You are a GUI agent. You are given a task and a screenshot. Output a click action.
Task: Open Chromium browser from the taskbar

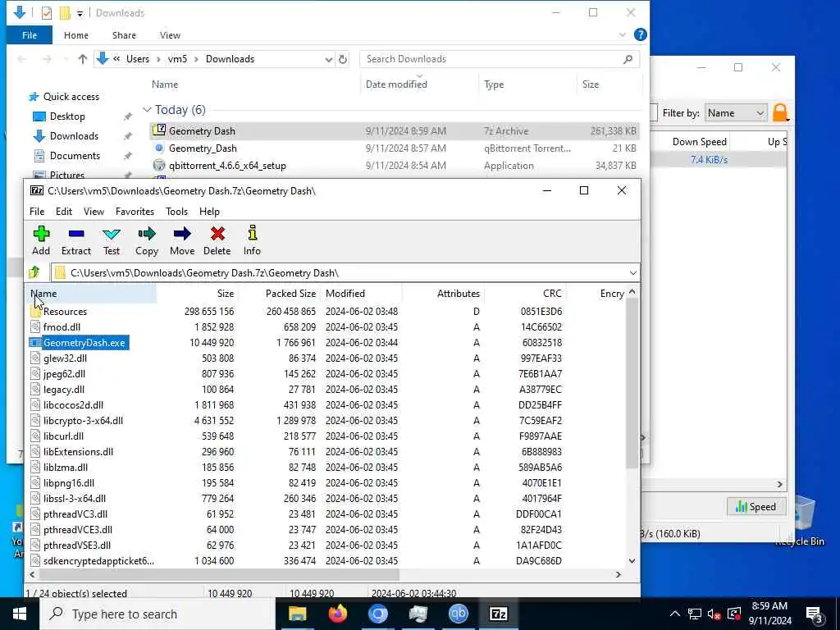click(x=377, y=614)
